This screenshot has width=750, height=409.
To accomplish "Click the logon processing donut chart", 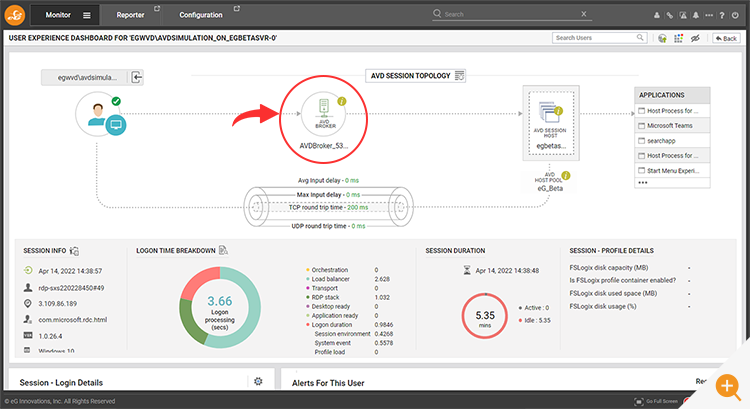I will click(220, 307).
